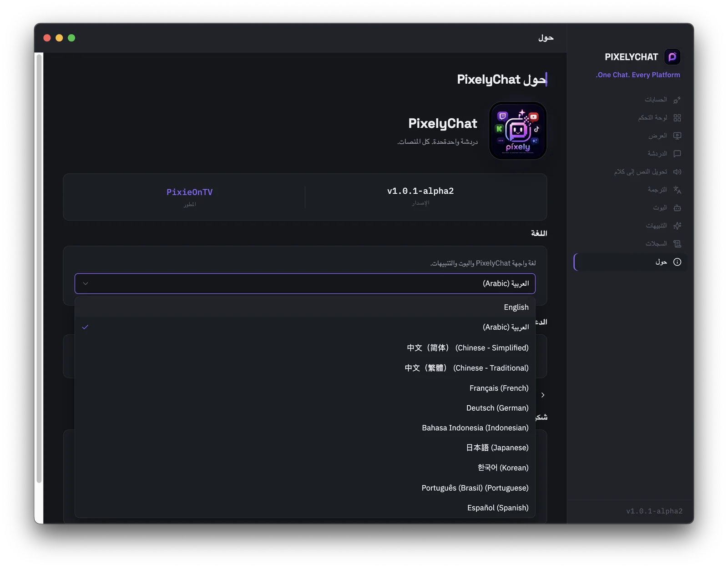This screenshot has width=728, height=569.
Task: Go to السجلات sidebar menu item
Action: 631,244
